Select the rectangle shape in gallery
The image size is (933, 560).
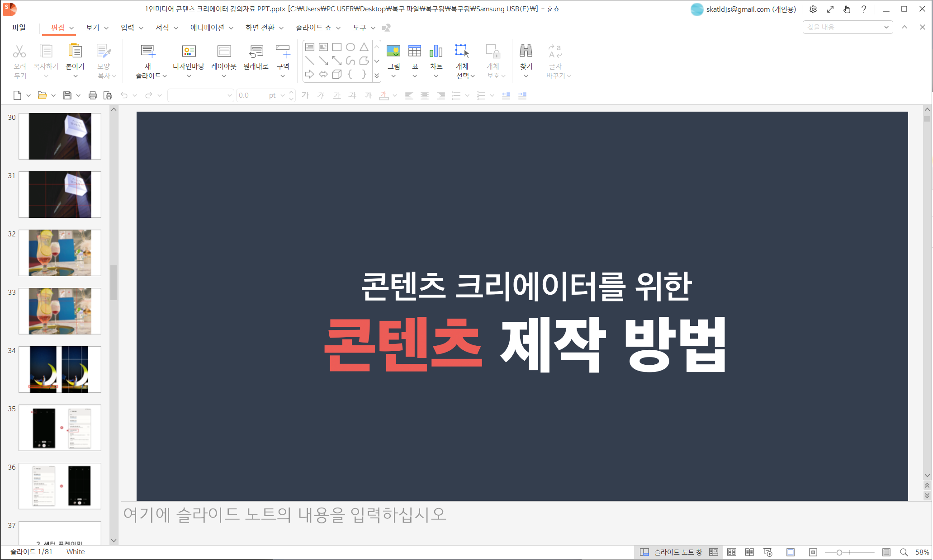click(337, 47)
